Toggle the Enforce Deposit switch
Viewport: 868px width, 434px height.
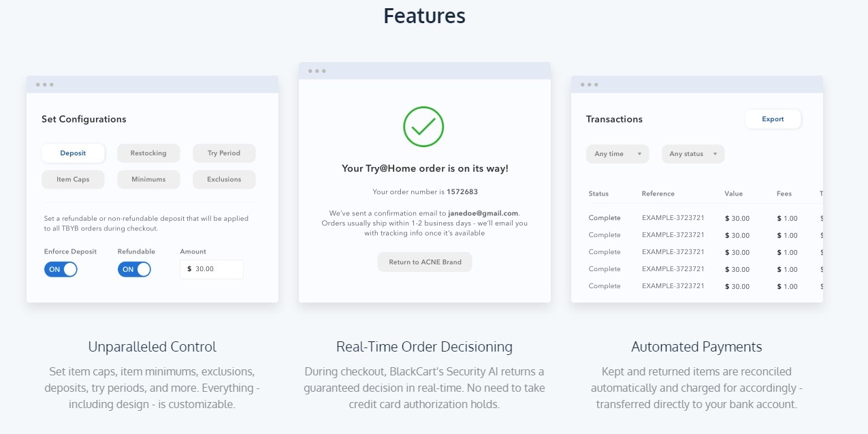[x=61, y=269]
